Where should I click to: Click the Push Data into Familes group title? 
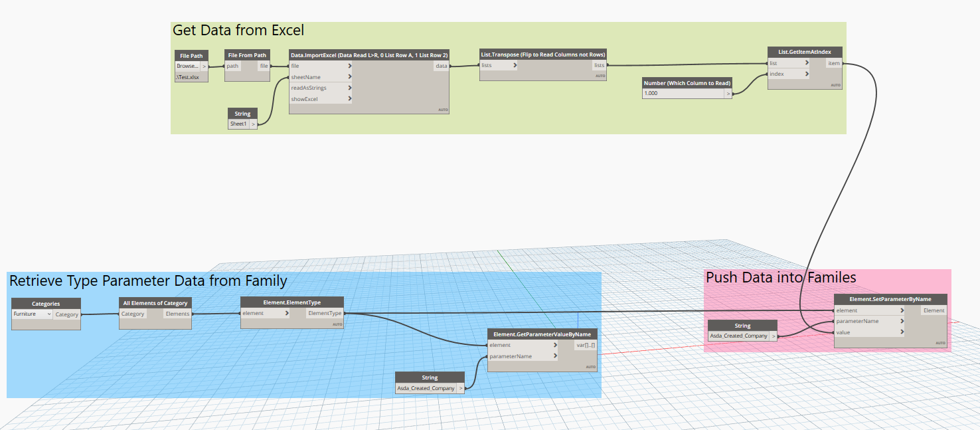tap(781, 277)
